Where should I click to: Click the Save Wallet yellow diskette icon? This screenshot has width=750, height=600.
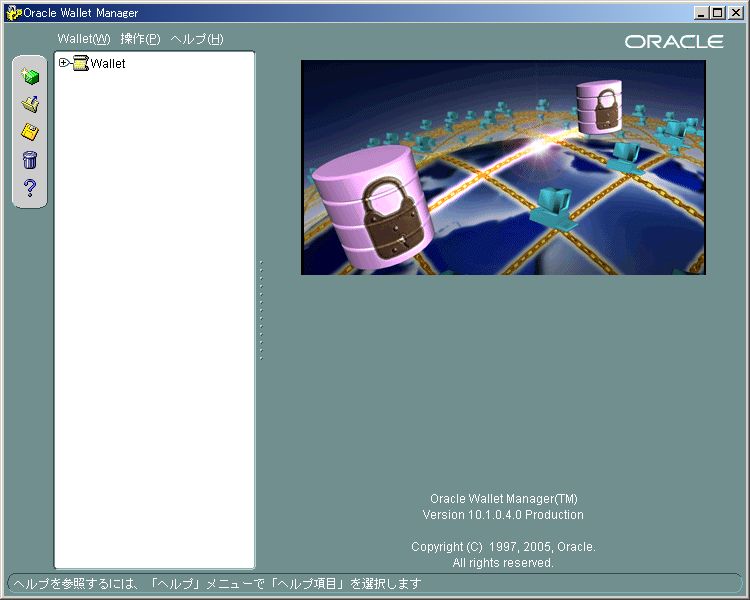tap(30, 132)
